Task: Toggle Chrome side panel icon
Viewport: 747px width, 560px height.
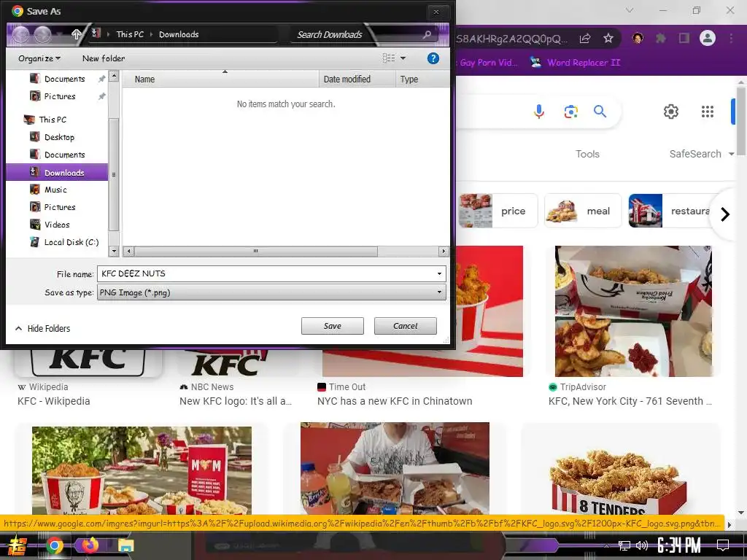Action: point(684,38)
